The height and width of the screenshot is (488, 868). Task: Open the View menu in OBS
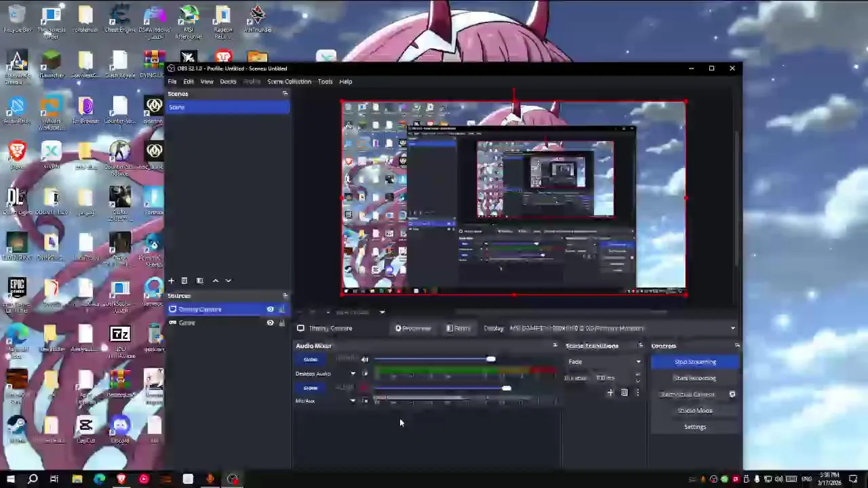tap(207, 81)
